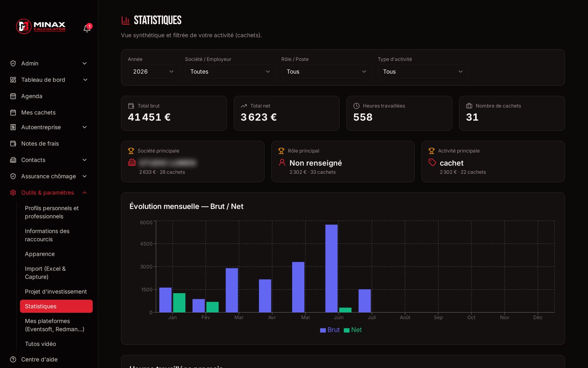Click the Mar Brut bar in chart

click(232, 290)
